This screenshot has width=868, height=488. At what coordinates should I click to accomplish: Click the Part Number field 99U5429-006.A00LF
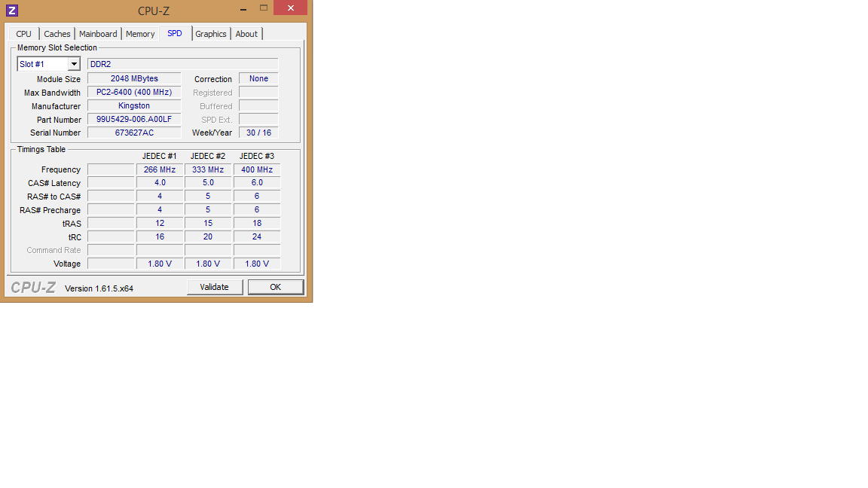click(x=134, y=120)
